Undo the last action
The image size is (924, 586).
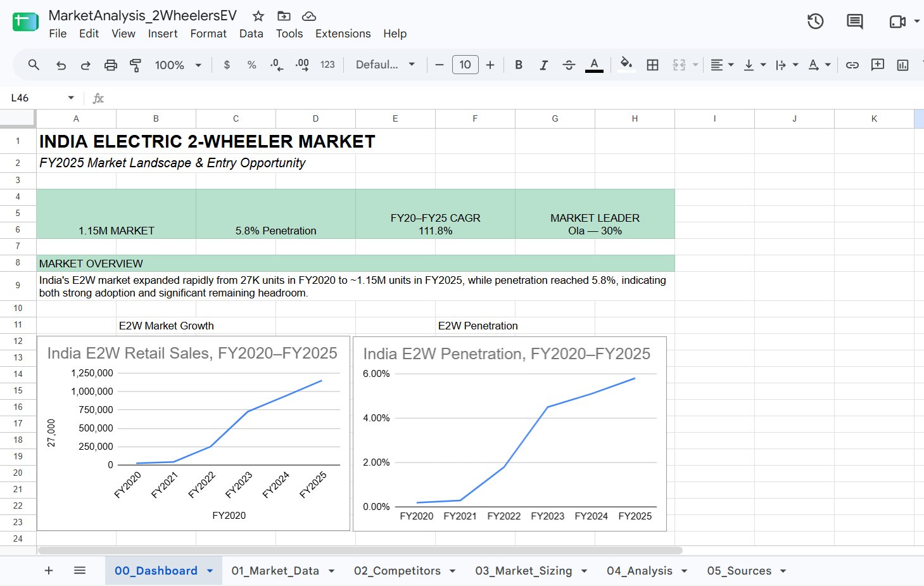[61, 65]
